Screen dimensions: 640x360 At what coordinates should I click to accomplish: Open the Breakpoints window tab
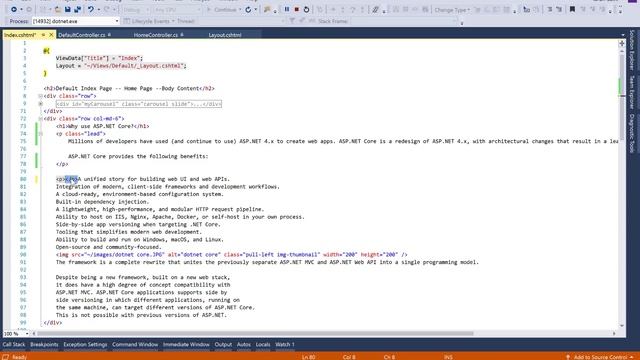[x=44, y=344]
